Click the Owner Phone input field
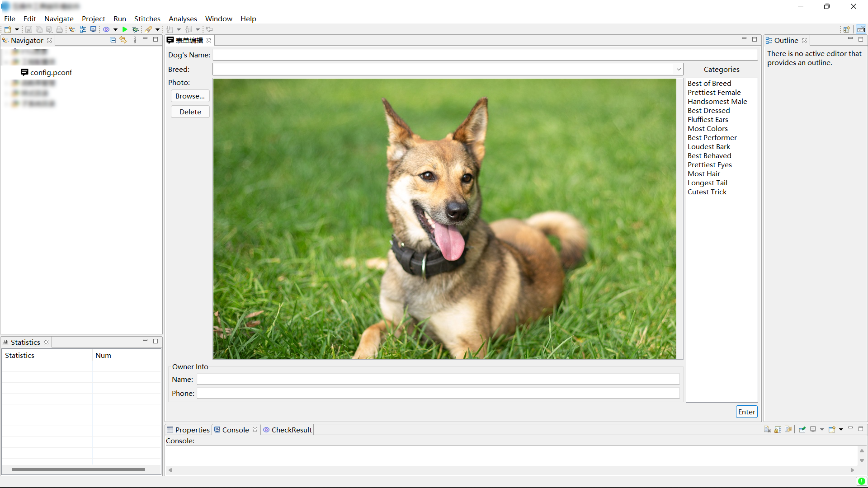Screen dimensions: 868x488 click(438, 393)
